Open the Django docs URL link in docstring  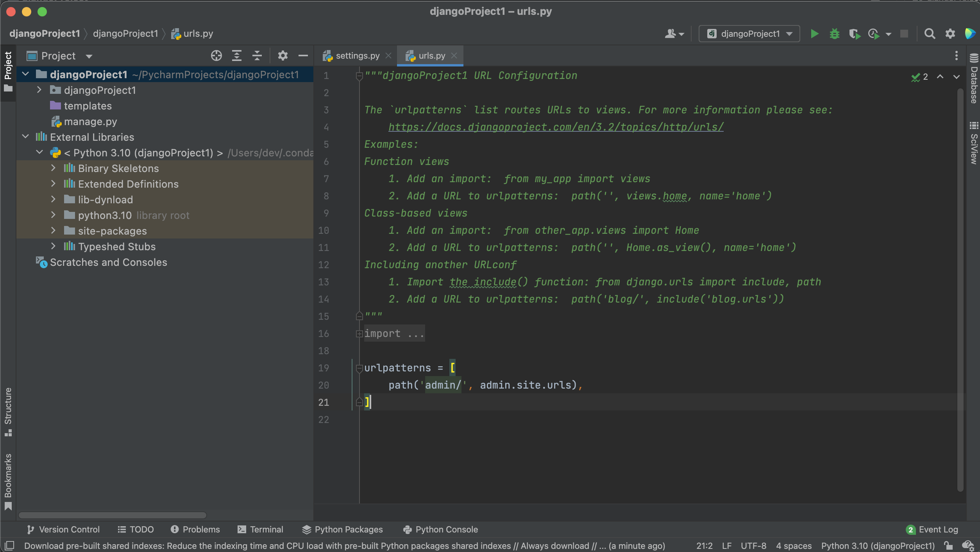(556, 127)
